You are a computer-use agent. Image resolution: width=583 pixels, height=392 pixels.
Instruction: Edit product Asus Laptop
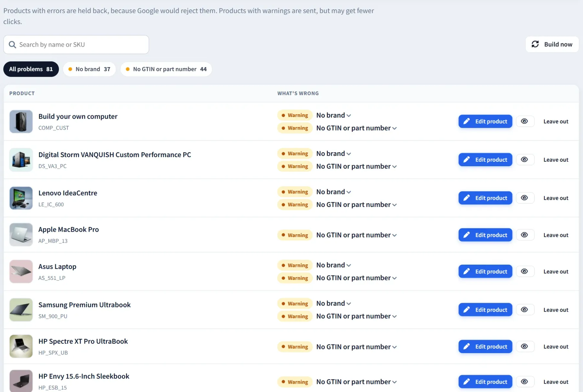tap(485, 271)
